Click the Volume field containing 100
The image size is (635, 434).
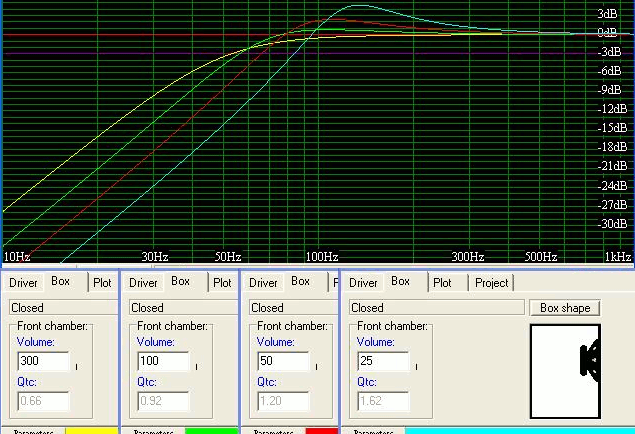pos(163,361)
